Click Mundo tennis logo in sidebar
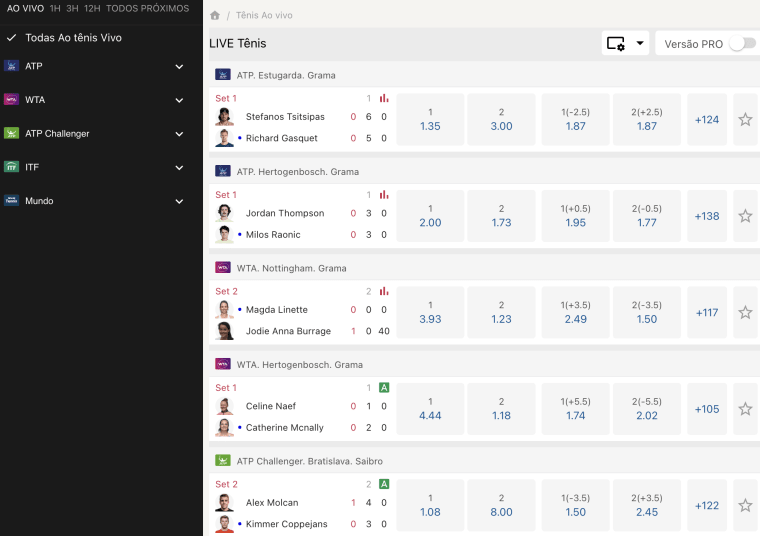This screenshot has width=760, height=536. coord(11,201)
